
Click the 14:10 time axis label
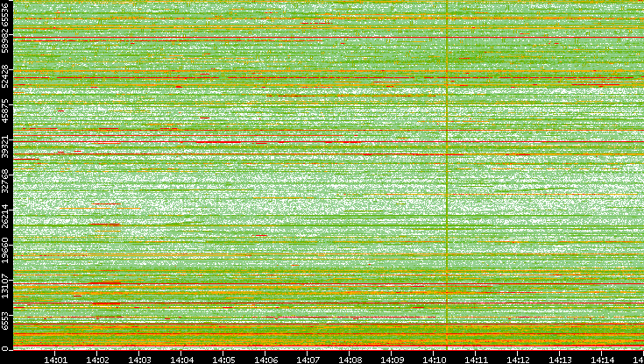pyautogui.click(x=434, y=360)
